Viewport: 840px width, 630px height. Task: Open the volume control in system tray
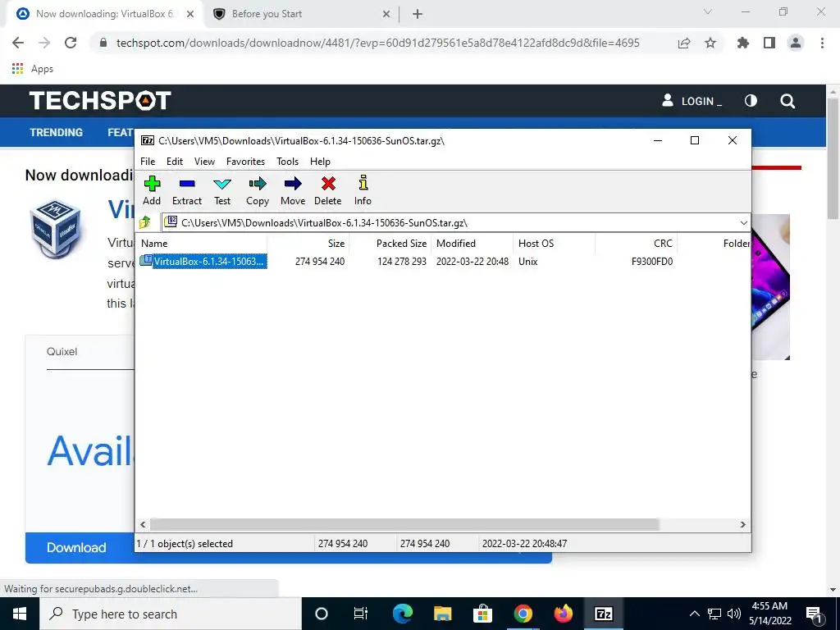click(734, 614)
